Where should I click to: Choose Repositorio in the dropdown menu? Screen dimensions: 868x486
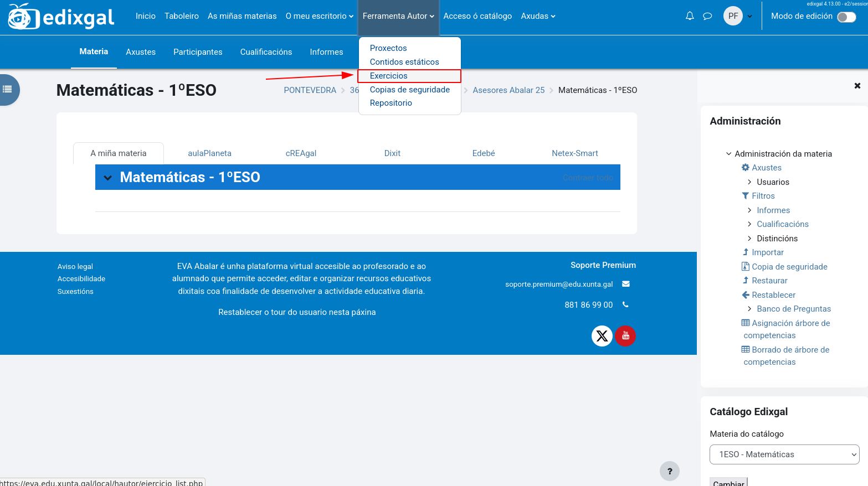(x=391, y=103)
